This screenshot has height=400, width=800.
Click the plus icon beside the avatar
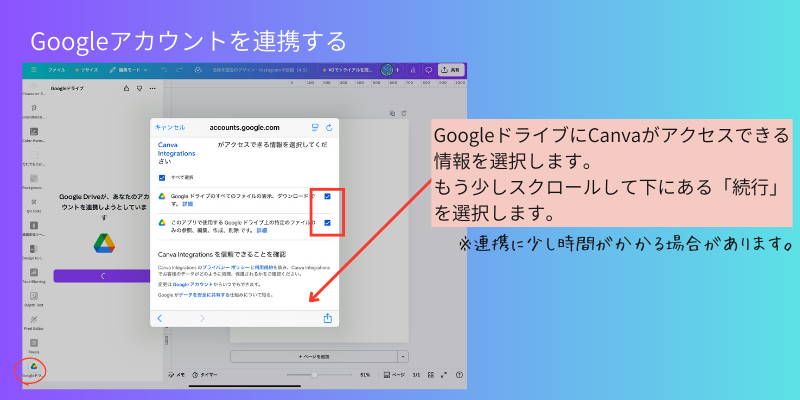click(397, 70)
